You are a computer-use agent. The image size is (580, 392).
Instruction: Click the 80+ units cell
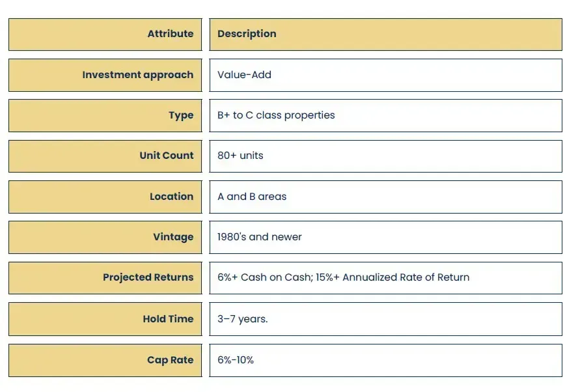click(386, 156)
